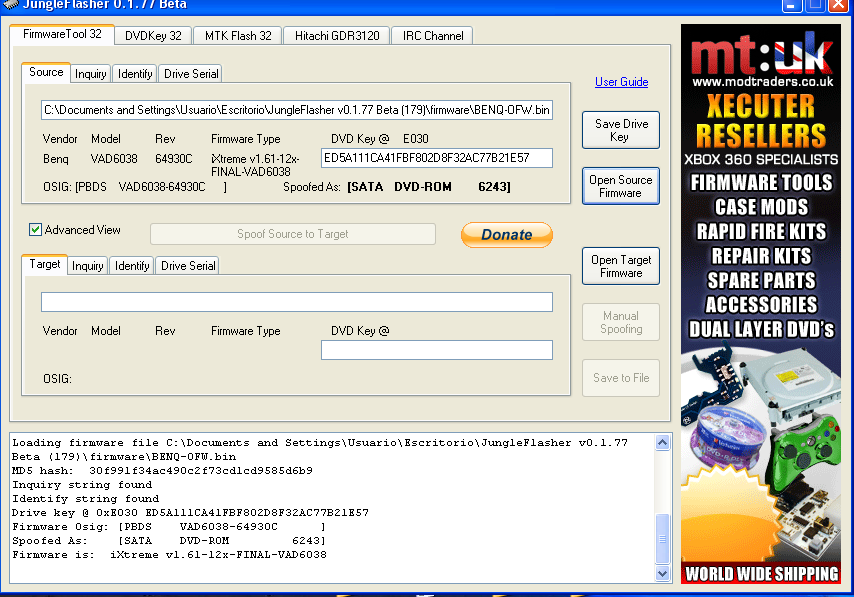Click the source firmware path field
Image resolution: width=854 pixels, height=597 pixels.
tap(297, 110)
